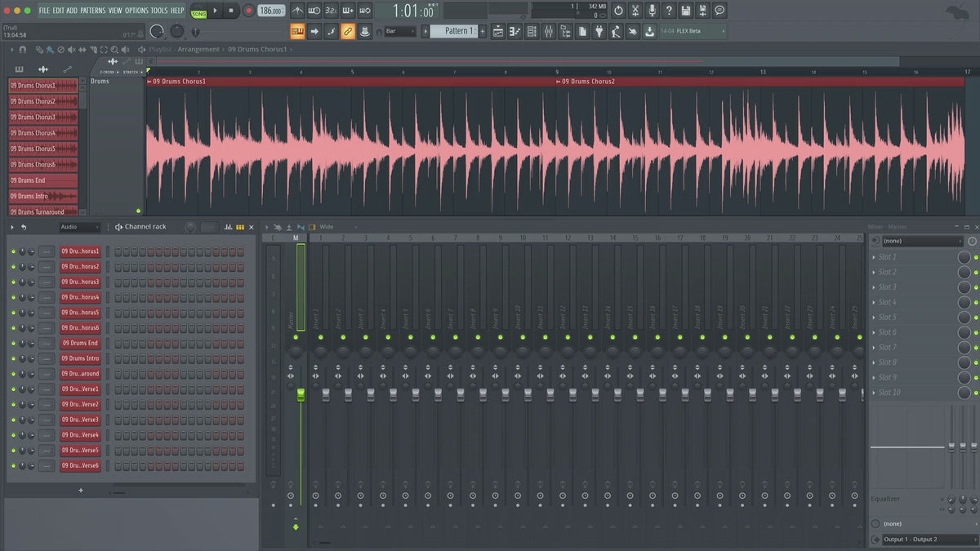980x551 pixels.
Task: Mute the 09 Drums End channel LED
Action: (13, 344)
